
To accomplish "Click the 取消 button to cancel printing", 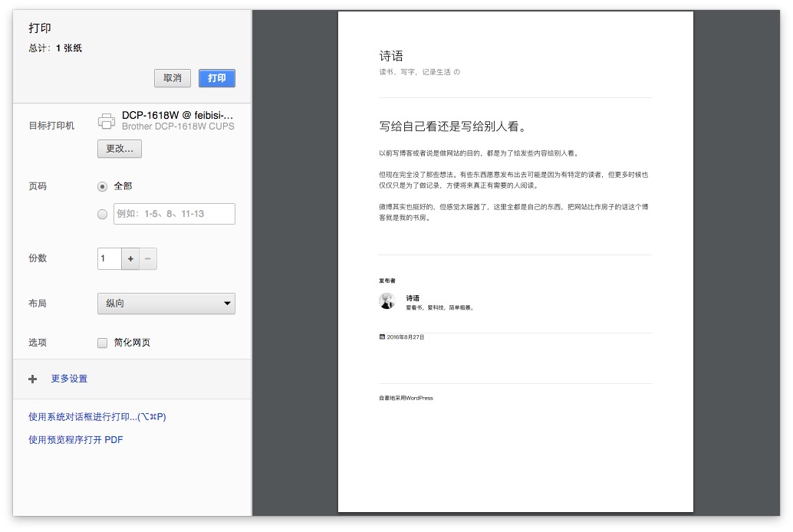I will [172, 78].
